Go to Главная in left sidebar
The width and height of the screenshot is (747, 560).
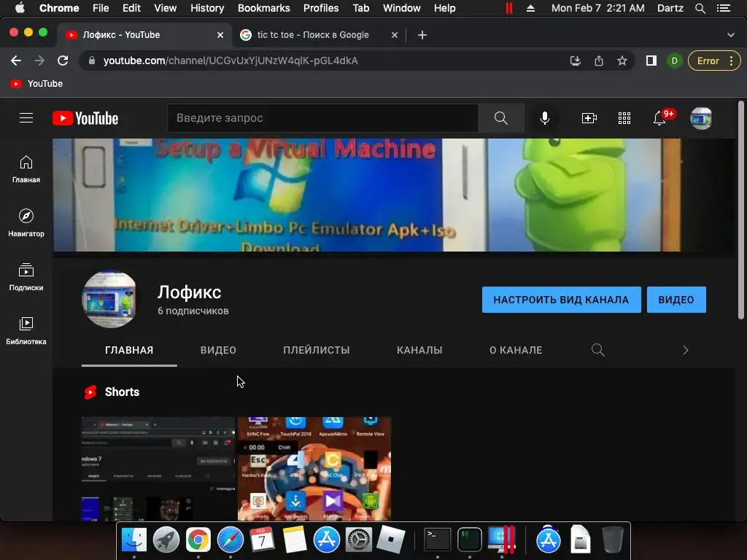click(26, 169)
